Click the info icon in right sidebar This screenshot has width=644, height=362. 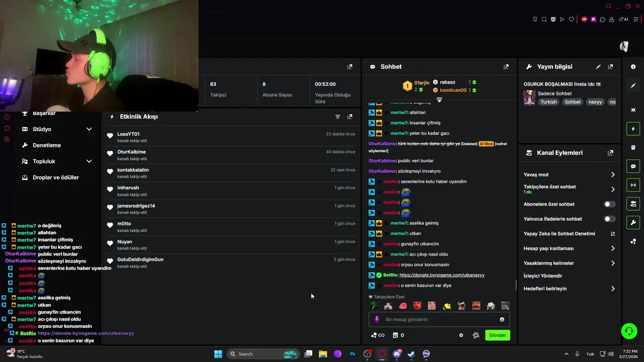(x=633, y=66)
